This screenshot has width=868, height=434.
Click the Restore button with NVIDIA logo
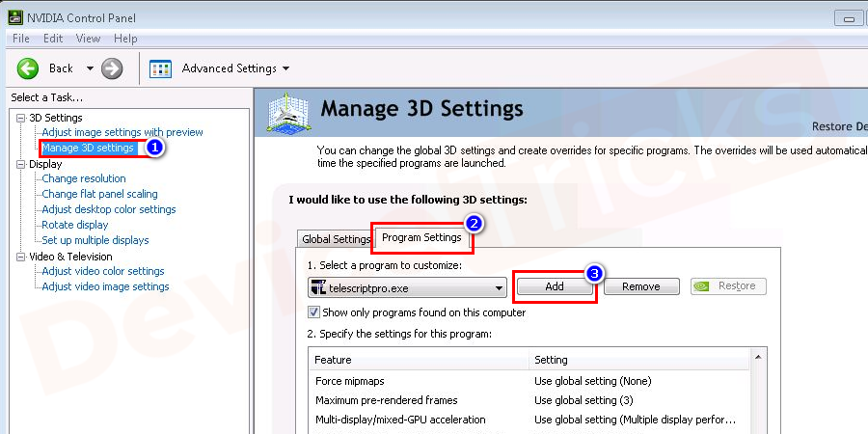(728, 286)
